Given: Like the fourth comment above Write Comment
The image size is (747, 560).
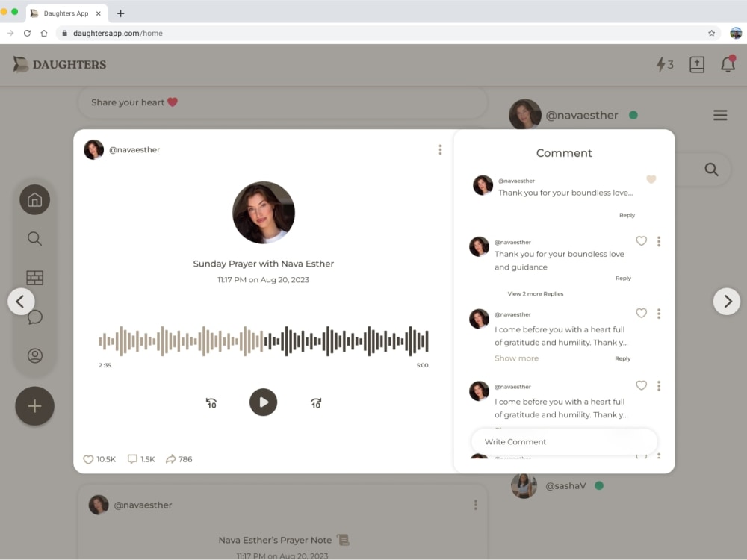Looking at the screenshot, I should (x=641, y=385).
